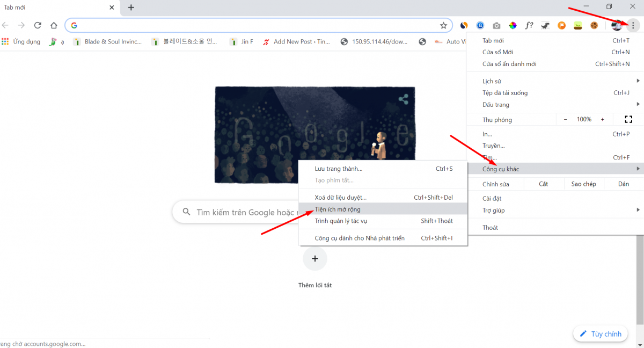
Task: Click 'Dán' in the edit row
Action: 624,184
